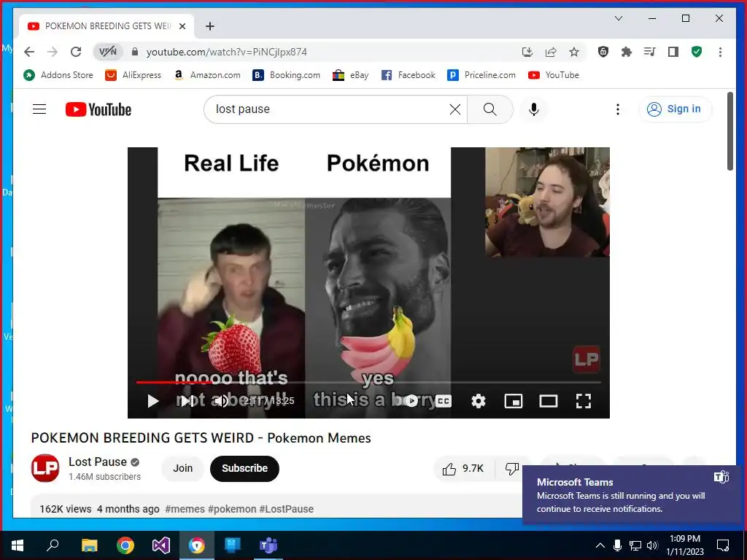Mute the video volume

[x=222, y=401]
